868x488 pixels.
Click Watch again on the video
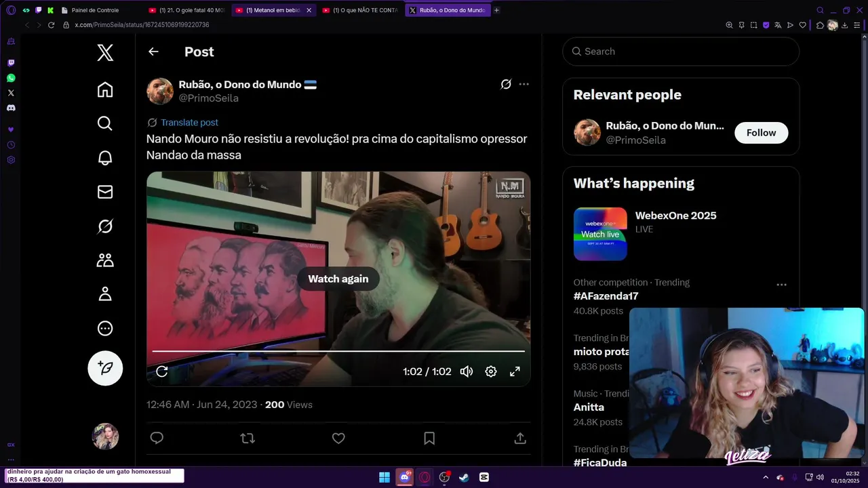(x=338, y=279)
